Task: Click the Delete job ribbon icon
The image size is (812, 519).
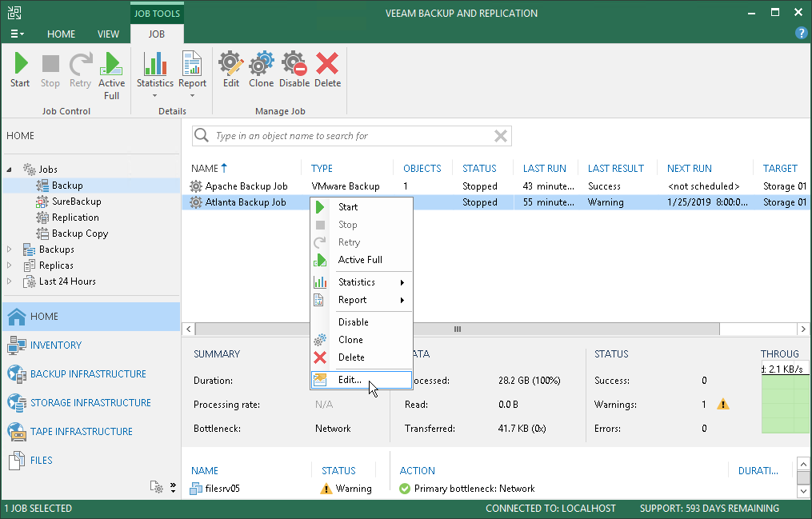Action: 327,70
